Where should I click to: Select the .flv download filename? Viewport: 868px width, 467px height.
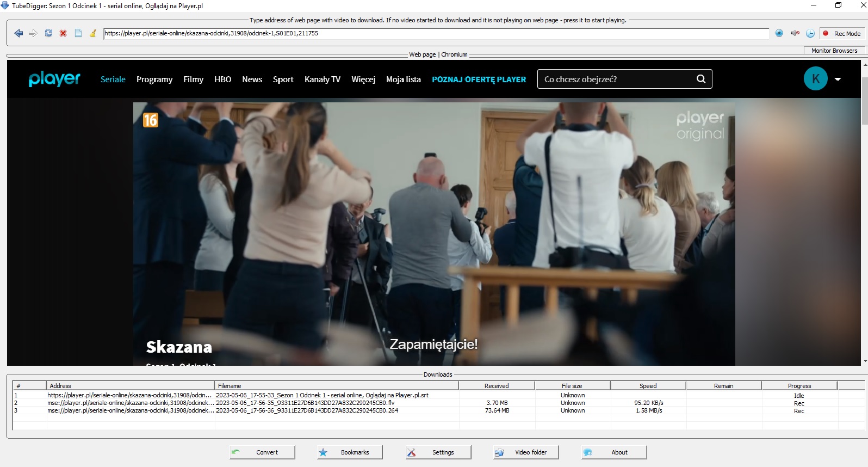(x=305, y=403)
